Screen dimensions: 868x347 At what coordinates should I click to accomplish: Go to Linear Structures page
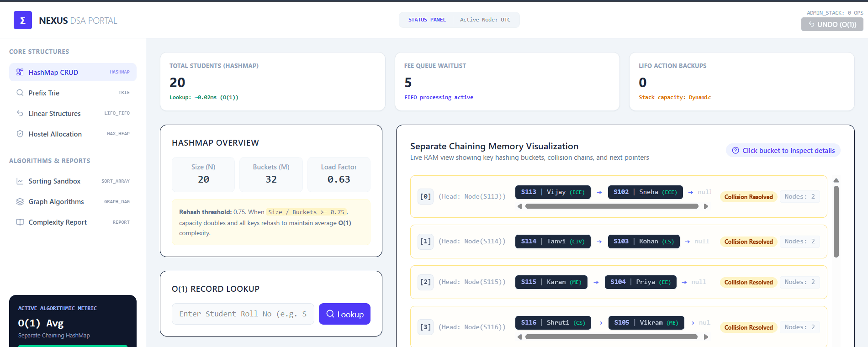tap(73, 113)
